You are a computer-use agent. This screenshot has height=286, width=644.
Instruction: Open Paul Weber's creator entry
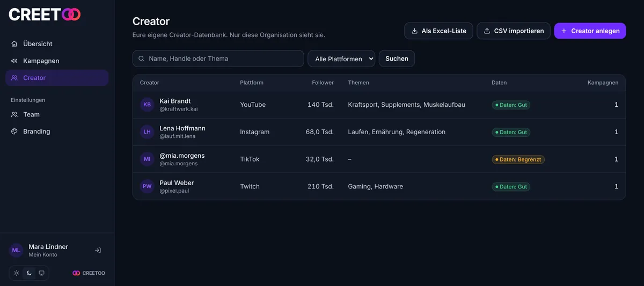tap(177, 184)
